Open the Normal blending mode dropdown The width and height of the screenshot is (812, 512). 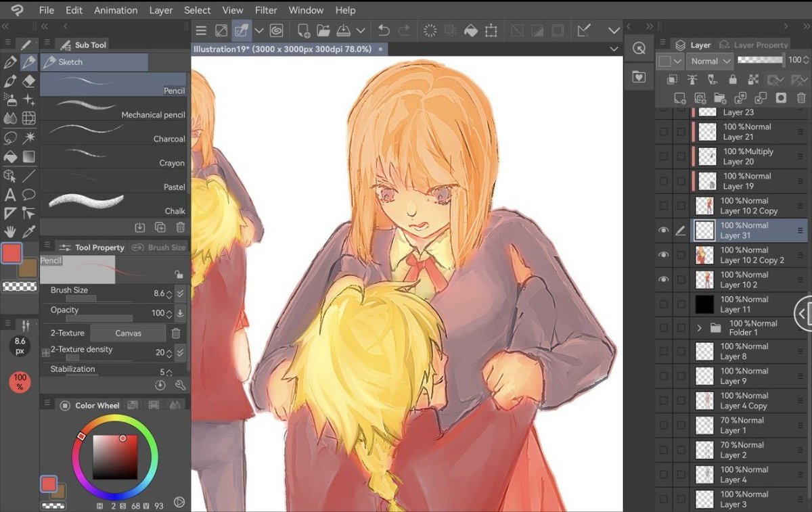pos(709,61)
